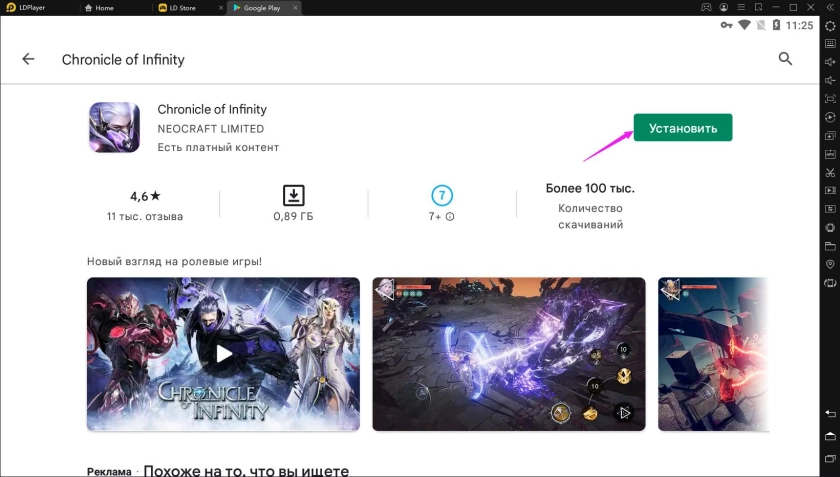This screenshot has height=477, width=840.
Task: Open the Google Play search magnifier
Action: (x=785, y=59)
